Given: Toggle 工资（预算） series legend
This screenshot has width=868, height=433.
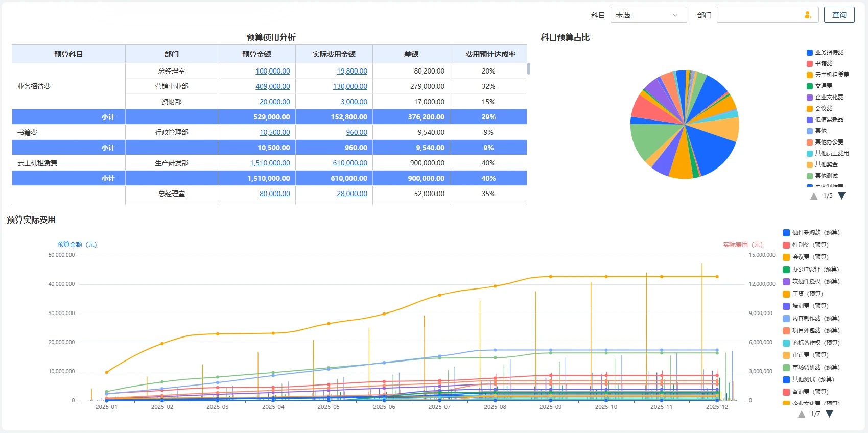Looking at the screenshot, I should point(803,294).
